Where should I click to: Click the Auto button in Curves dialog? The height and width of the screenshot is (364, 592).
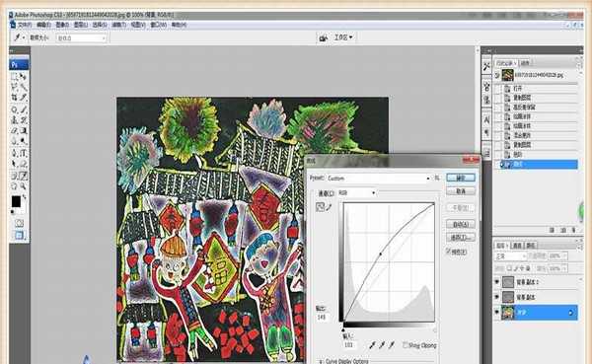[461, 224]
